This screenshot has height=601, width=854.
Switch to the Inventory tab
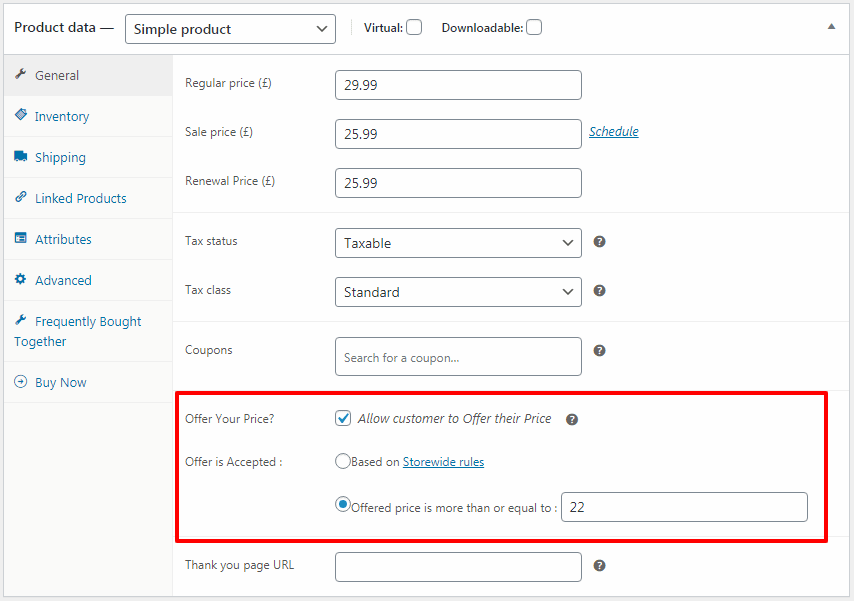point(88,116)
